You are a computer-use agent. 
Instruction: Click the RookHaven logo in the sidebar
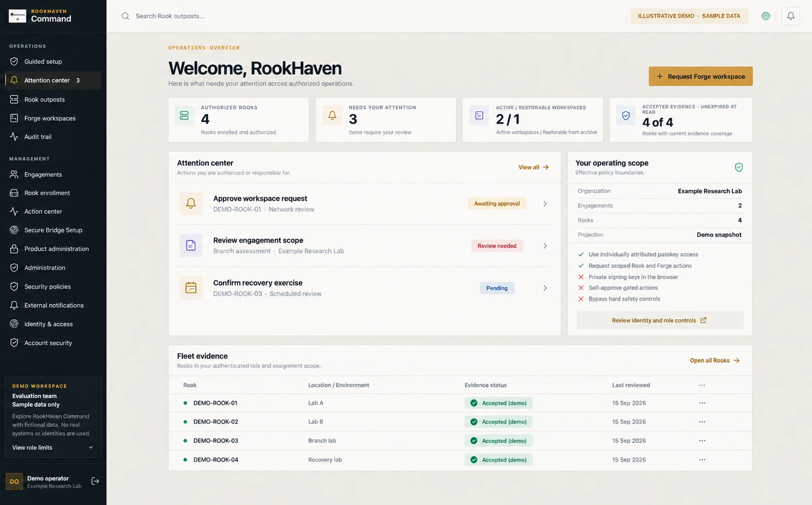17,16
